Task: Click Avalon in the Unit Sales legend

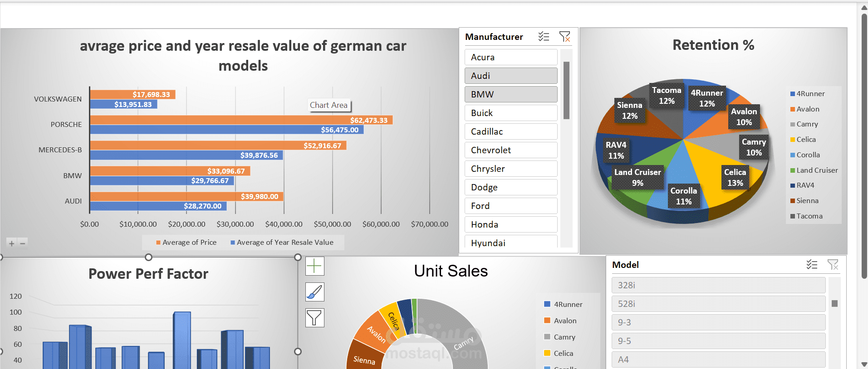Action: [560, 321]
